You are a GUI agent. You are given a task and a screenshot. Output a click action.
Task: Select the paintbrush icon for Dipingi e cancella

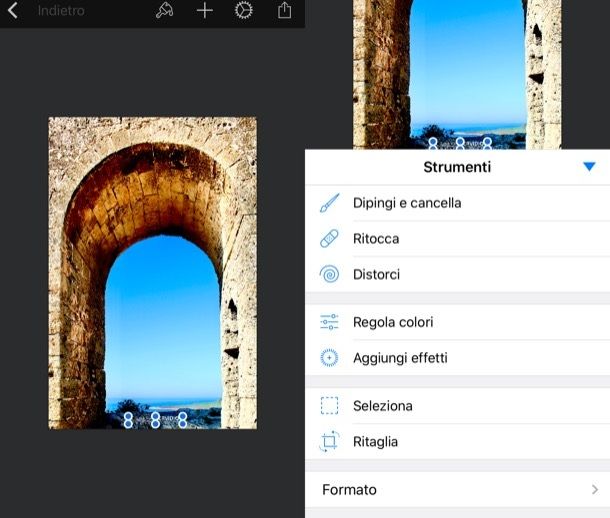coord(330,203)
